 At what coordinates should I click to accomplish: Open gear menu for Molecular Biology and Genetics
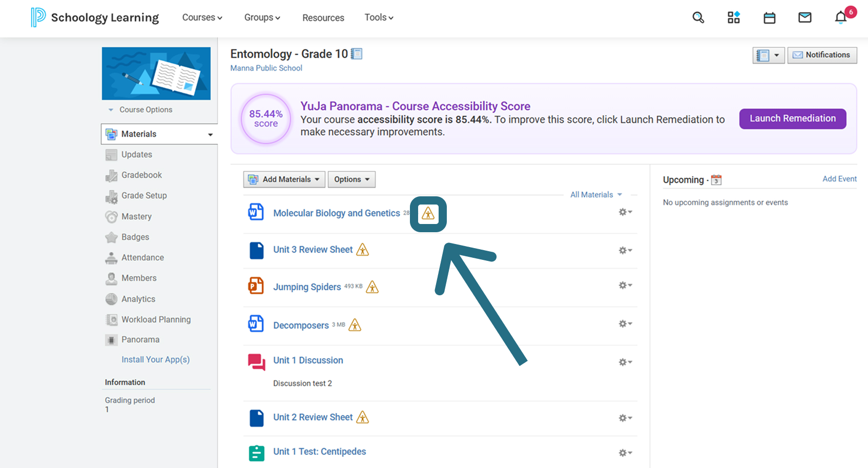click(625, 212)
